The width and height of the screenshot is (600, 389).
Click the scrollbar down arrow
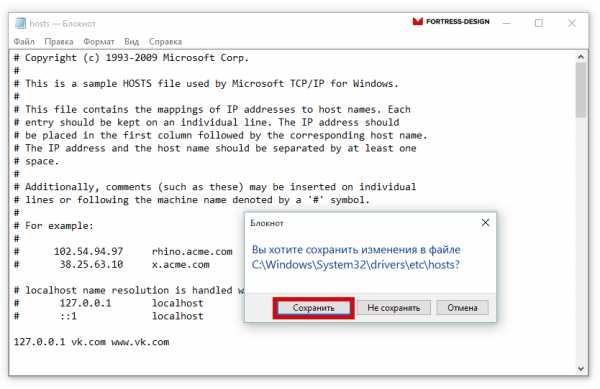(x=580, y=369)
